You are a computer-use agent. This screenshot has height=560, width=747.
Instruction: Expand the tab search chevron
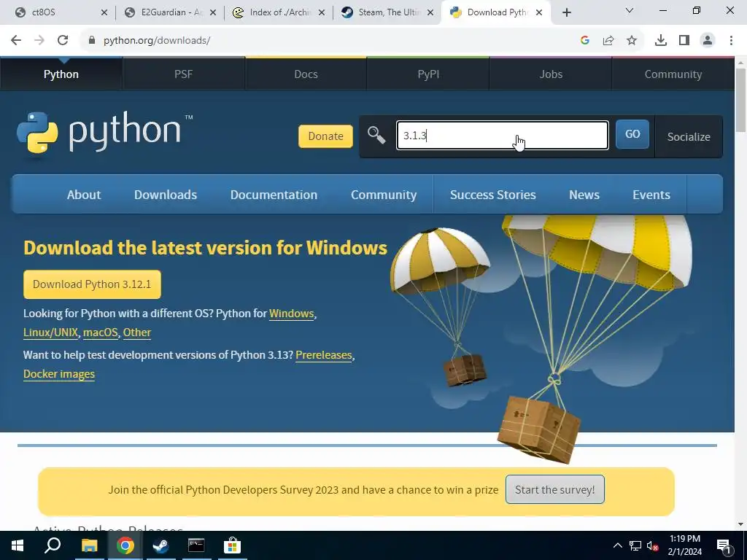630,10
